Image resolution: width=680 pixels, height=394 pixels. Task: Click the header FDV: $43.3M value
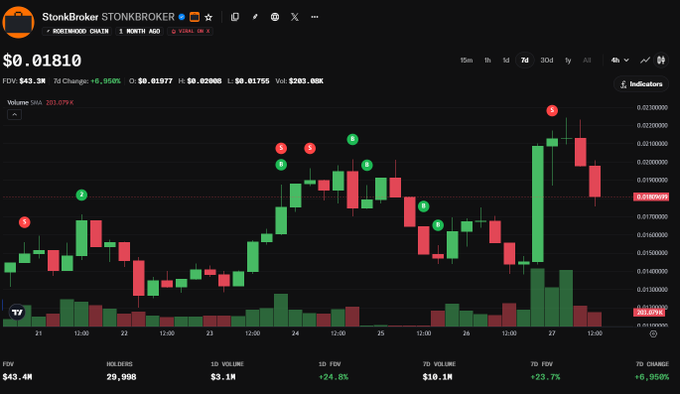[x=24, y=81]
